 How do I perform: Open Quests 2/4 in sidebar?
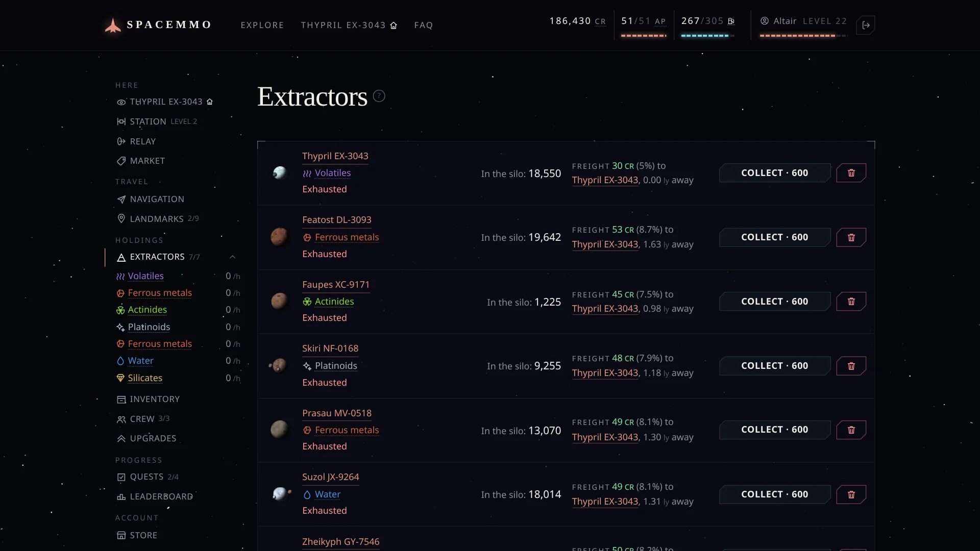[x=148, y=477]
